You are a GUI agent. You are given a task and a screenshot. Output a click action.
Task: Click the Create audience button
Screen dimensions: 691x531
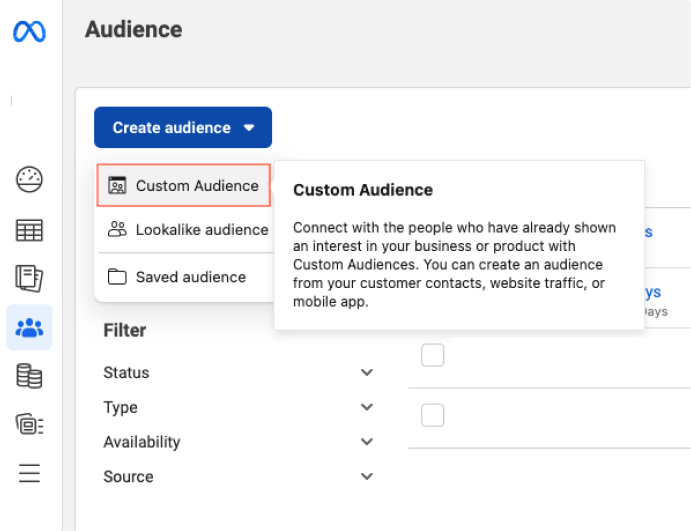coord(171,128)
